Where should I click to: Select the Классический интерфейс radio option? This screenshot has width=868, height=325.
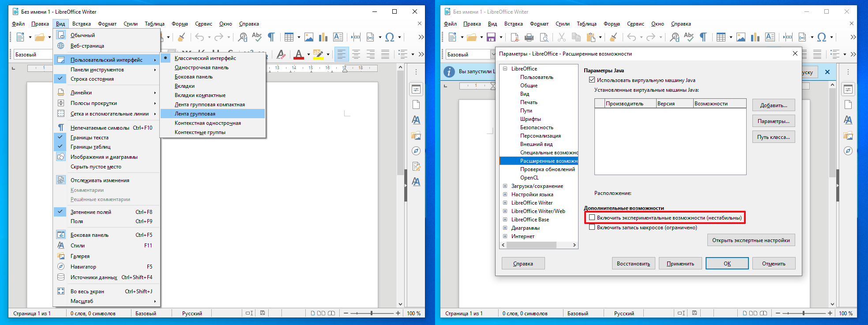pos(213,58)
